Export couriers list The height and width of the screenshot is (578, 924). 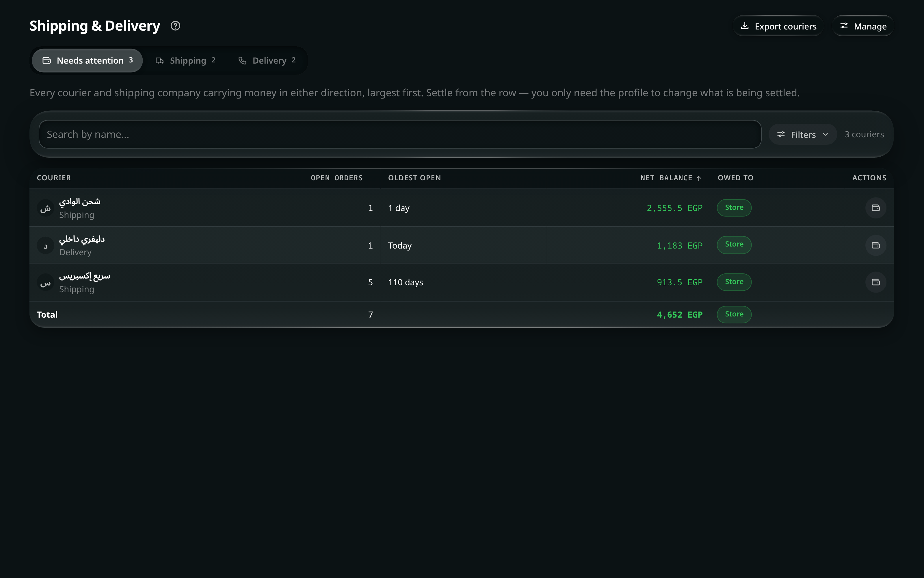778,26
